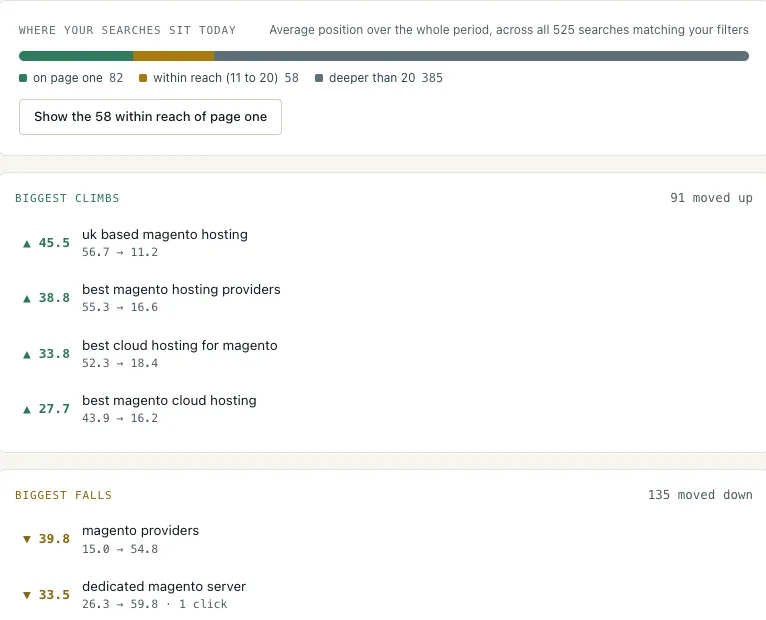Open 'best cloud hosting for magento' query
This screenshot has width=766, height=620.
(x=180, y=345)
